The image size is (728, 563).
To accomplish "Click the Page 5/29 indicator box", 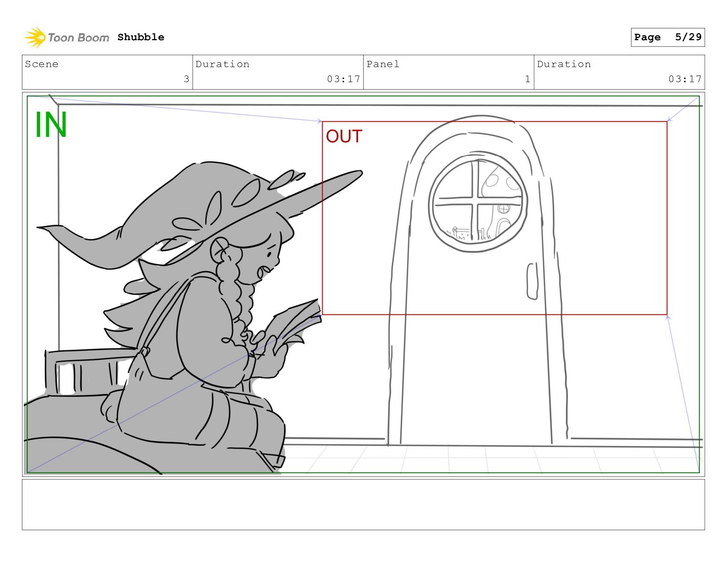I will pyautogui.click(x=668, y=37).
